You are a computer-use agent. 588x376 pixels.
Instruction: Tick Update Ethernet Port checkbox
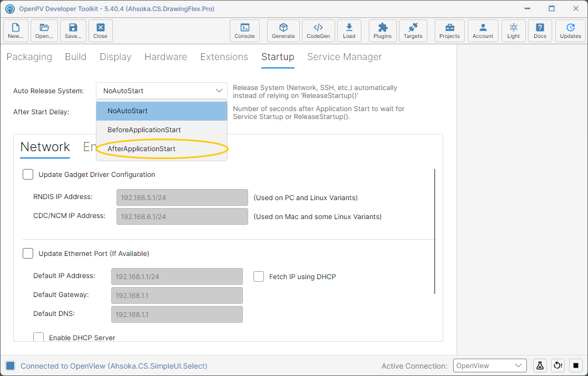[28, 253]
